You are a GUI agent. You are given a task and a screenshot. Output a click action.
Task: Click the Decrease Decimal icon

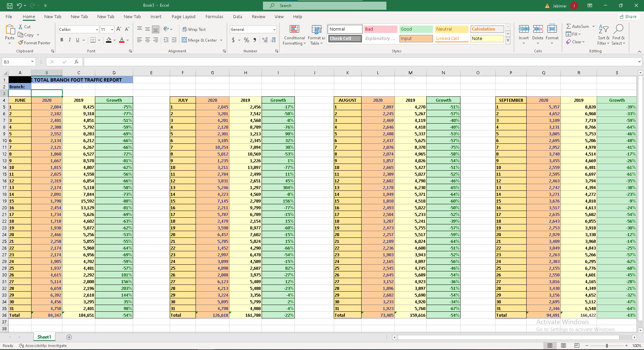pos(273,40)
